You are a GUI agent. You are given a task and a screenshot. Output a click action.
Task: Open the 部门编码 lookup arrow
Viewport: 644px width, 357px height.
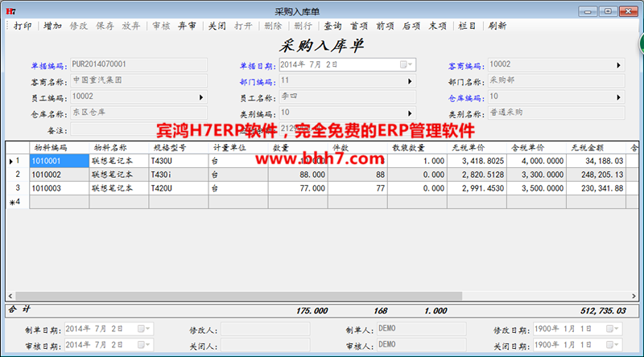(x=410, y=81)
